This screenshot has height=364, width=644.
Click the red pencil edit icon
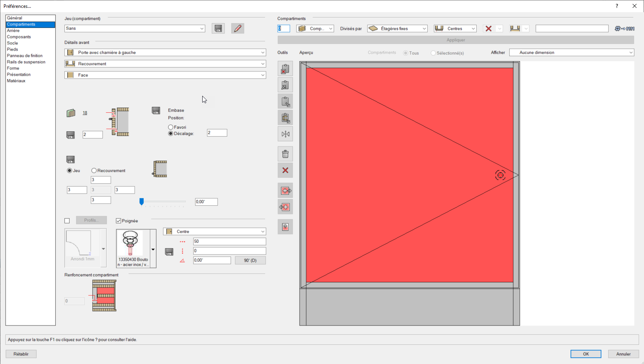238,28
